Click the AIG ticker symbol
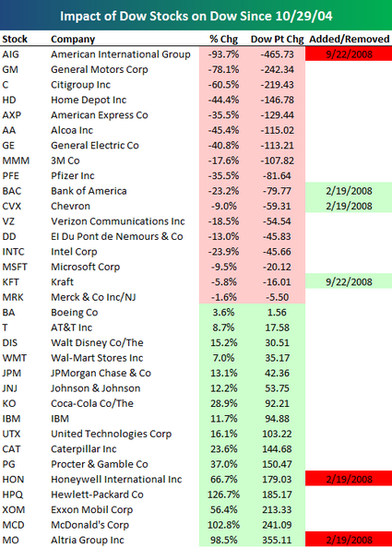The height and width of the screenshot is (548, 392). tap(10, 54)
